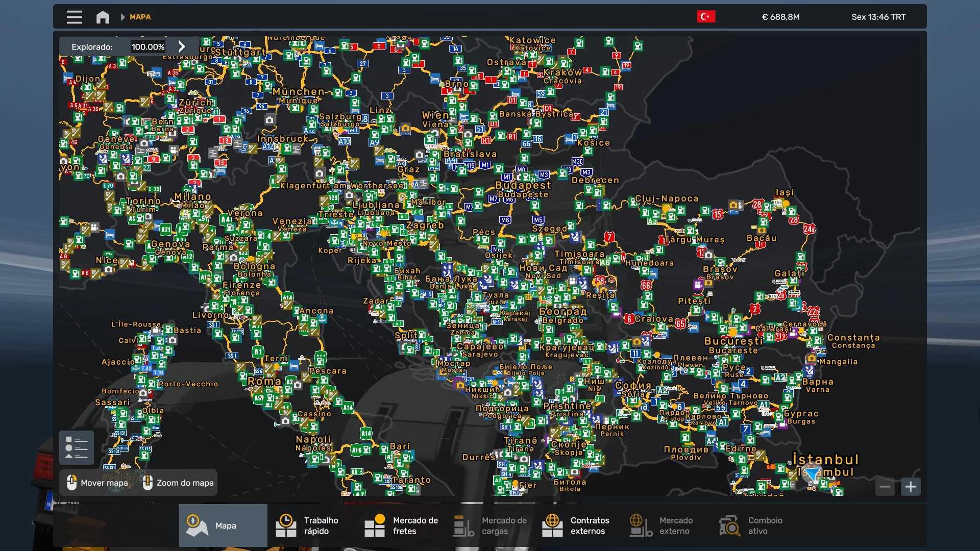Click Mercado de cargas option
980x551 pixels.
tap(490, 525)
